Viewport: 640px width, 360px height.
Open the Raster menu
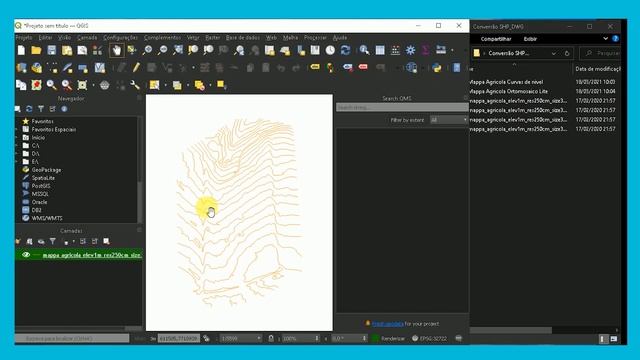213,38
